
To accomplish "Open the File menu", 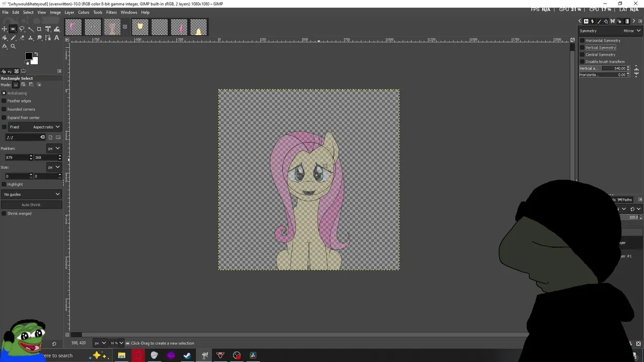I will click(5, 12).
